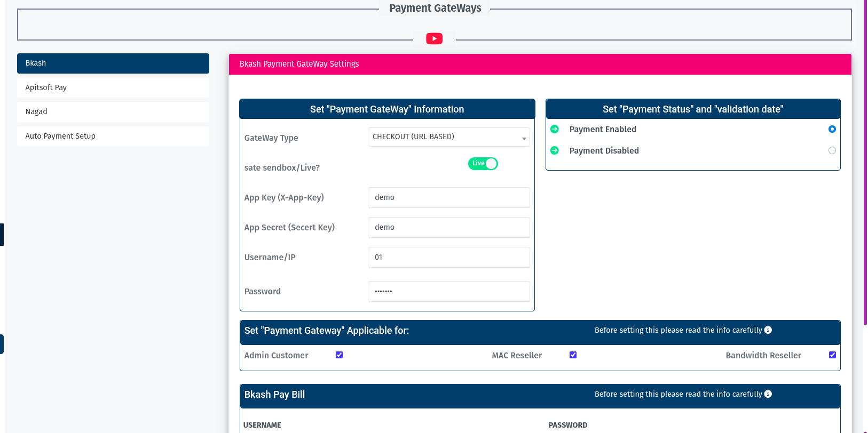Click the Payment Disabled label text
The image size is (868, 433).
(x=604, y=151)
